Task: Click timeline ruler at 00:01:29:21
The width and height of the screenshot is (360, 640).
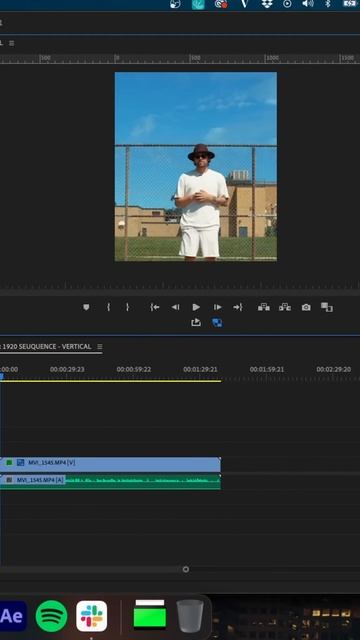Action: pyautogui.click(x=200, y=369)
